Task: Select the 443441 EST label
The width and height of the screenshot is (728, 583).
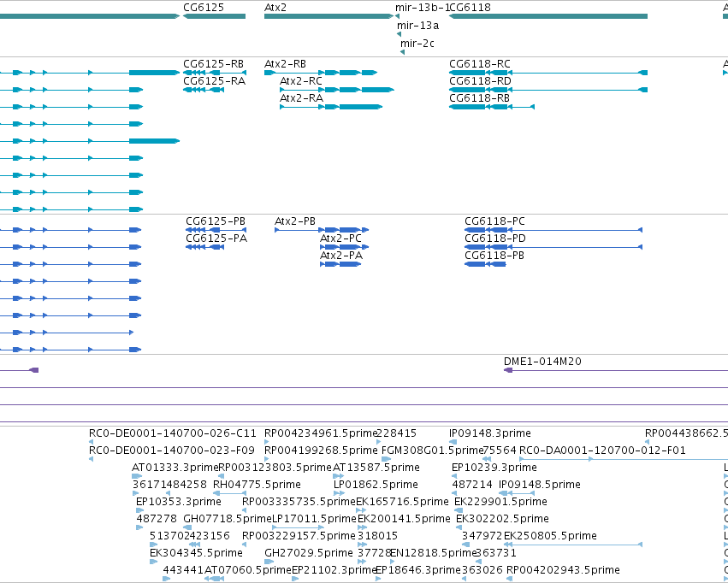Action: click(x=183, y=570)
